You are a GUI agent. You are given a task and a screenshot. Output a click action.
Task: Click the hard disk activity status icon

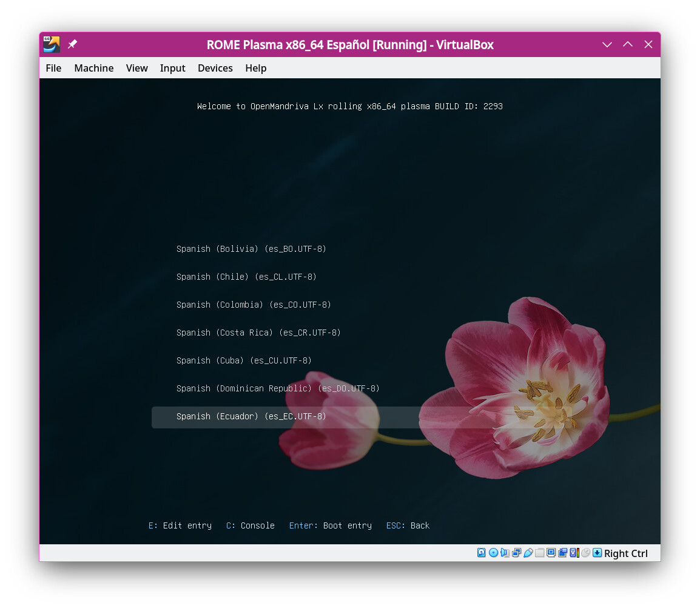481,553
